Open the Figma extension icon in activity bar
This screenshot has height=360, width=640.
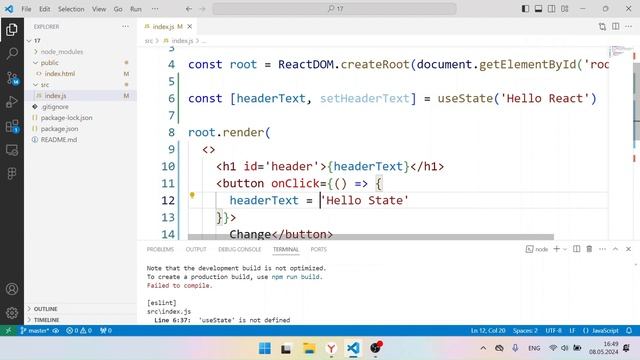click(x=12, y=173)
